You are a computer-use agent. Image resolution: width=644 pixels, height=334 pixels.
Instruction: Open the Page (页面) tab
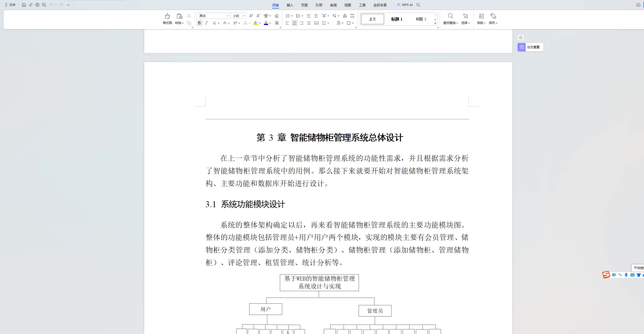coord(304,5)
